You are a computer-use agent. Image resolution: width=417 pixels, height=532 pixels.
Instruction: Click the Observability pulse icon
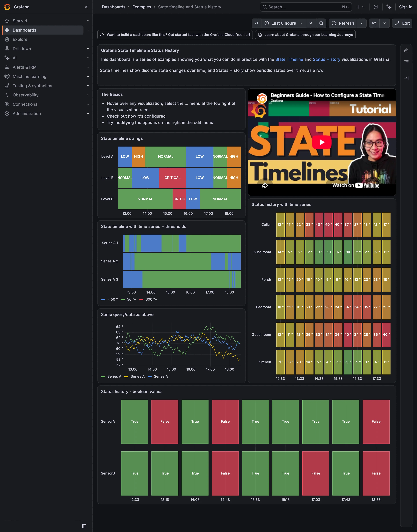point(7,95)
